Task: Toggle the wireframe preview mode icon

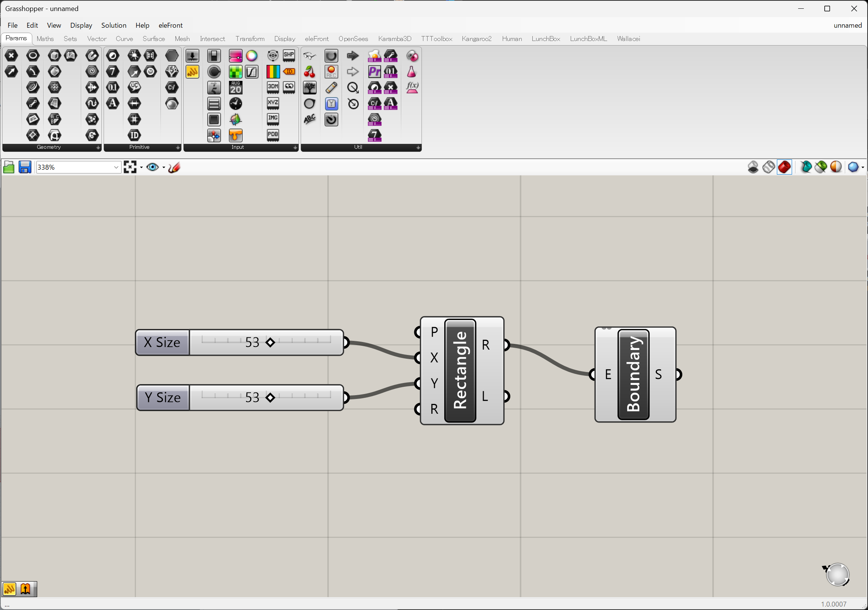Action: tap(769, 167)
